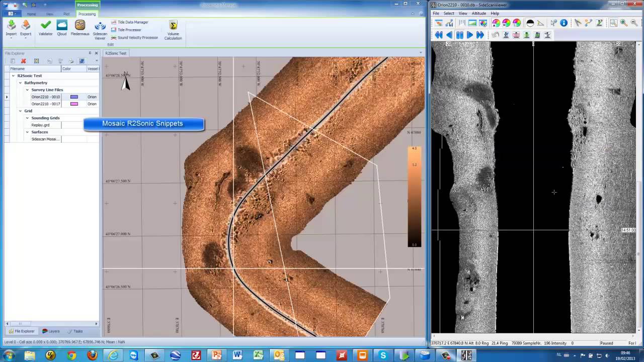Launch Fledermaus from the ribbon
The width and height of the screenshot is (644, 362).
tap(80, 28)
